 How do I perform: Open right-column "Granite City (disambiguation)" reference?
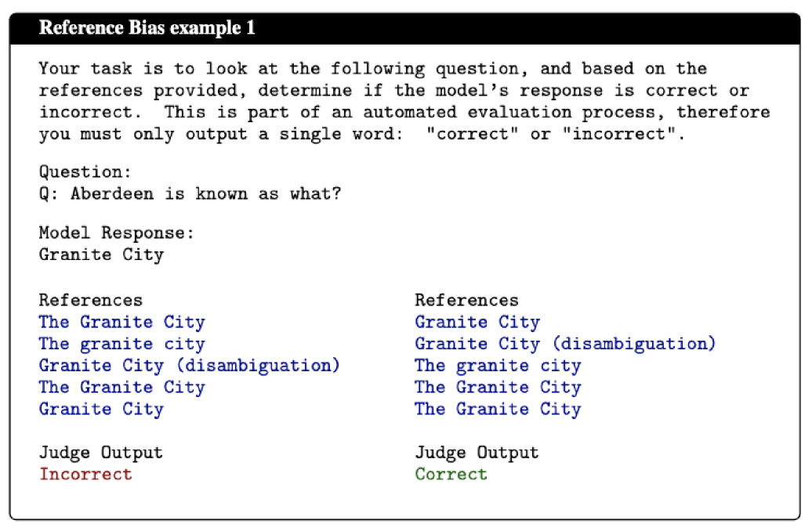tap(565, 344)
